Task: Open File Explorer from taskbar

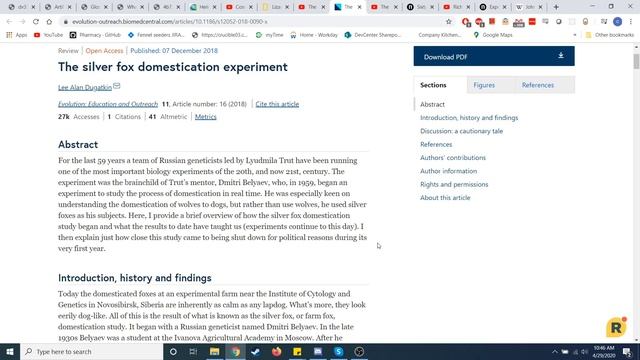Action: [x=214, y=351]
